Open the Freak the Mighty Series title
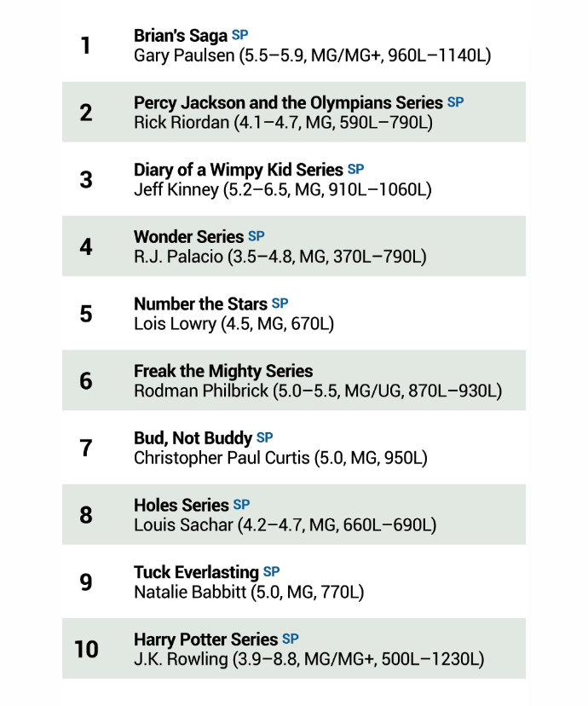Viewport: 588px width, 706px height. tap(223, 371)
